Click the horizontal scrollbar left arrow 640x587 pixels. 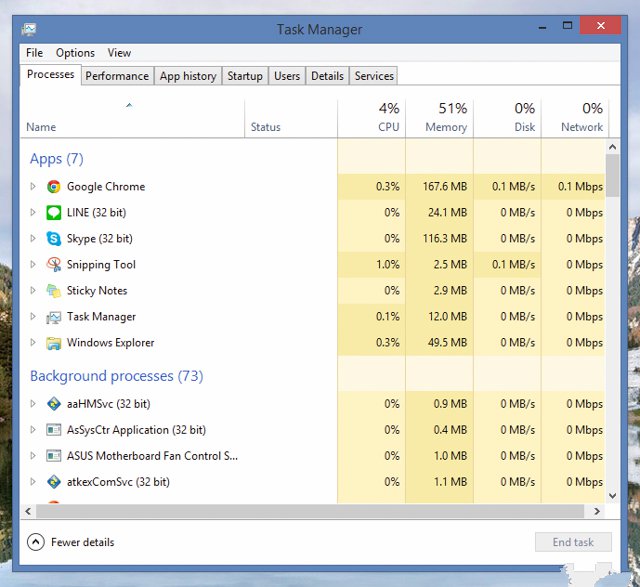coord(28,511)
